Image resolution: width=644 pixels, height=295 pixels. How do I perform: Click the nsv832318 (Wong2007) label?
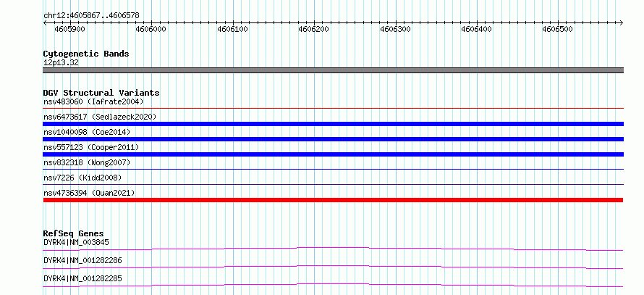pos(87,162)
